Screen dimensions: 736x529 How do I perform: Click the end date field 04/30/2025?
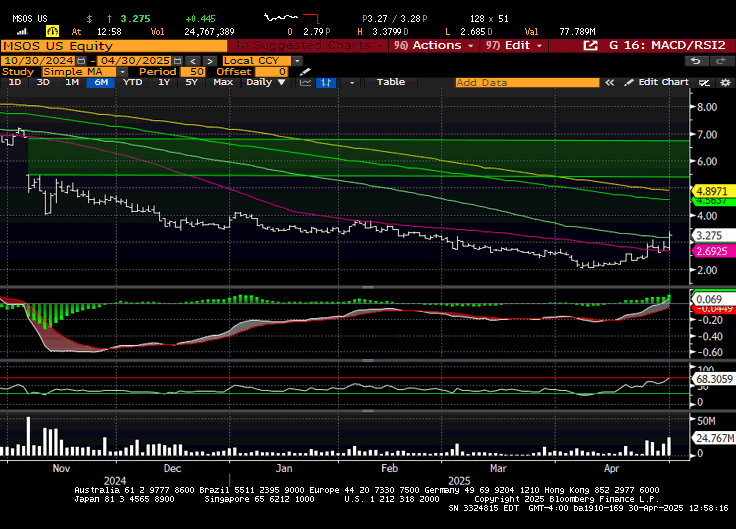(x=136, y=61)
